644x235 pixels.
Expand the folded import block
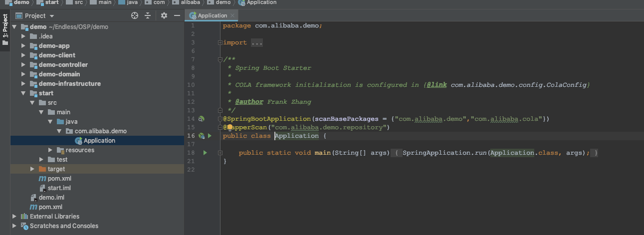coord(257,43)
